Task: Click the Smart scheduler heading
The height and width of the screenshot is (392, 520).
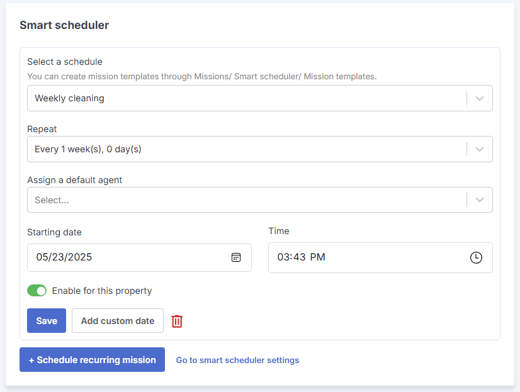Action: tap(64, 25)
